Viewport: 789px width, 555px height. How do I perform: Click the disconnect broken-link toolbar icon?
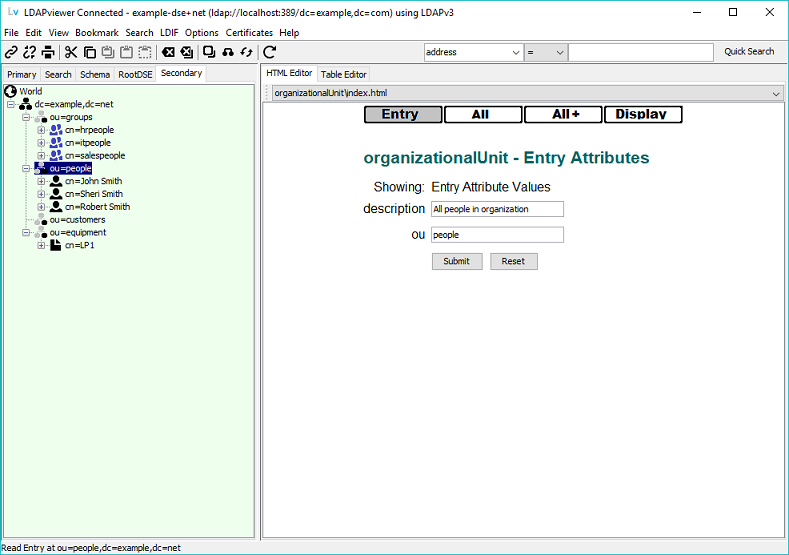click(29, 52)
